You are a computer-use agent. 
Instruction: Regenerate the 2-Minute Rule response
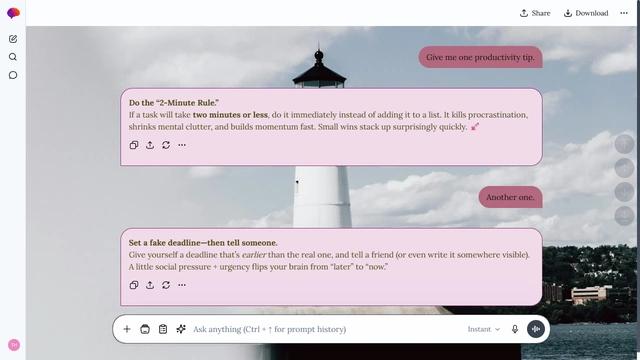point(166,145)
